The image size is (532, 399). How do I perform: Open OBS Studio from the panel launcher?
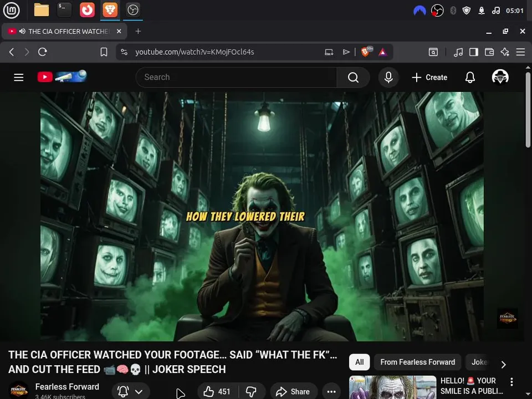point(132,10)
